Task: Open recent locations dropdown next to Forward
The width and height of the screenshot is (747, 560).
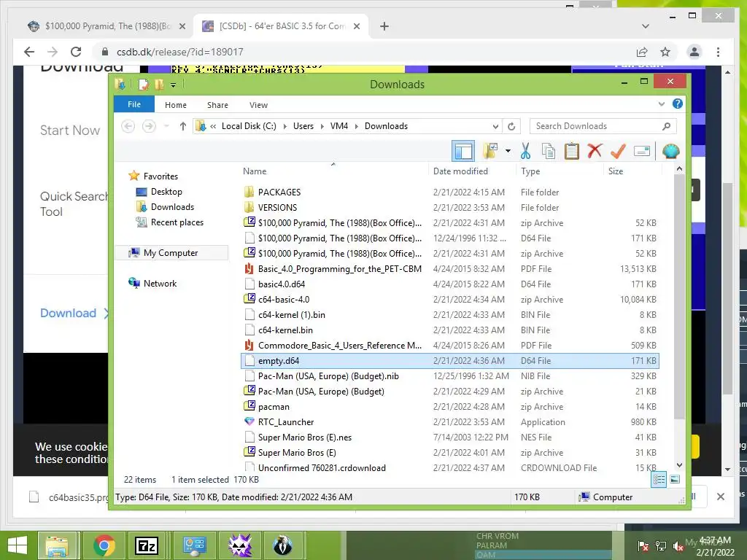Action: (x=166, y=126)
